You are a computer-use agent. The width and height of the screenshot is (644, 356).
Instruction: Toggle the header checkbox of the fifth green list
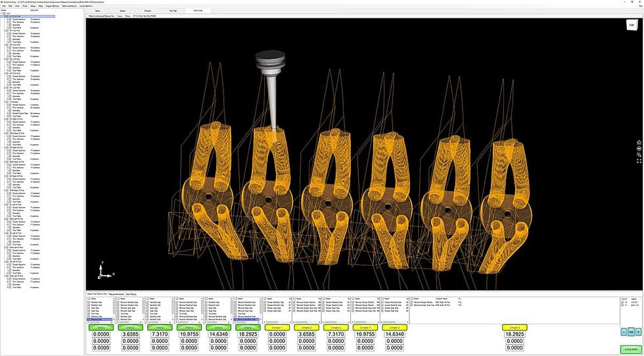[x=206, y=299]
